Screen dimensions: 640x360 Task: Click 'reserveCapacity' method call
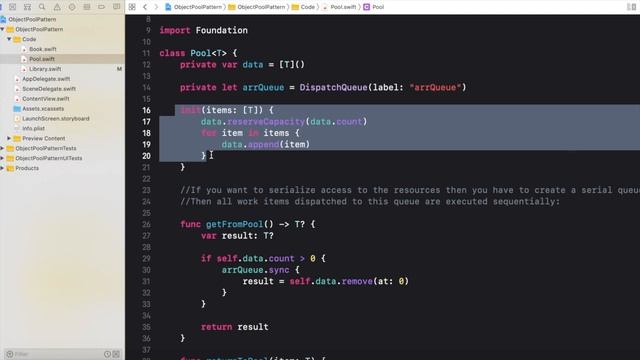[266, 122]
